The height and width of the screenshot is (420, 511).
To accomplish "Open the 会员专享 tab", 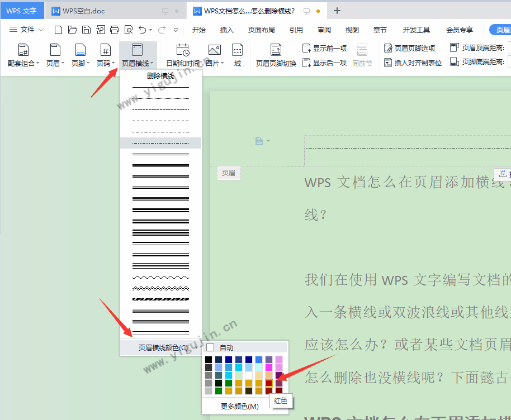I will click(460, 30).
